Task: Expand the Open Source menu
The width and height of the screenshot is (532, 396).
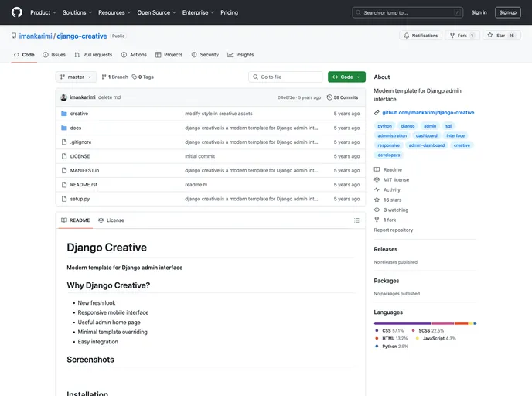Action: (156, 12)
